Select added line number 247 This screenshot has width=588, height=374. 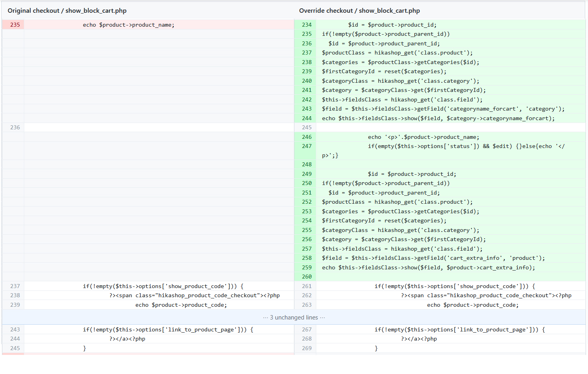[x=307, y=146]
